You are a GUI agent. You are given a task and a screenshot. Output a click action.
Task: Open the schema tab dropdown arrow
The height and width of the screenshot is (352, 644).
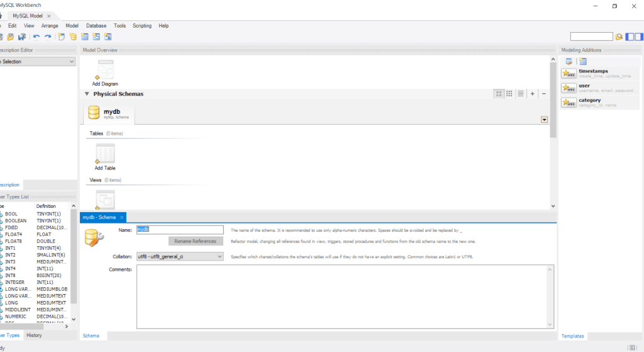pyautogui.click(x=544, y=120)
